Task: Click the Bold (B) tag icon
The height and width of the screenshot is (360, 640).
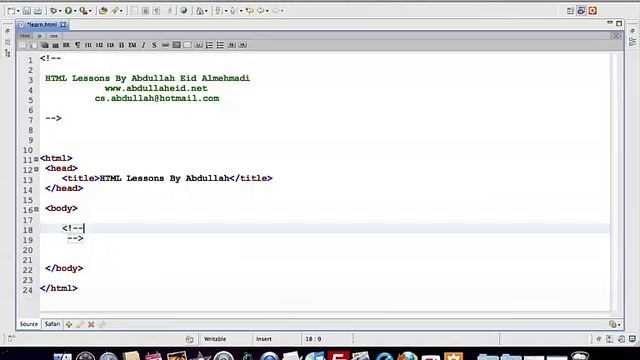Action: [x=121, y=45]
